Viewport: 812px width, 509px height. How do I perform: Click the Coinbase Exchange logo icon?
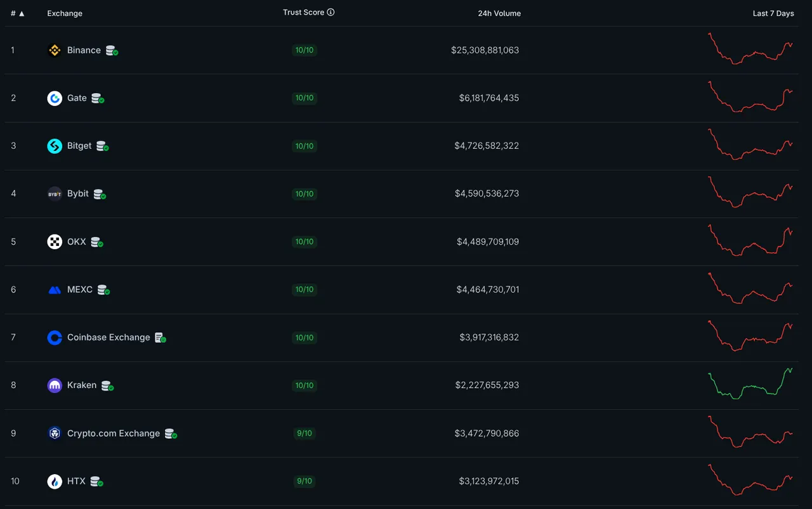pyautogui.click(x=55, y=337)
